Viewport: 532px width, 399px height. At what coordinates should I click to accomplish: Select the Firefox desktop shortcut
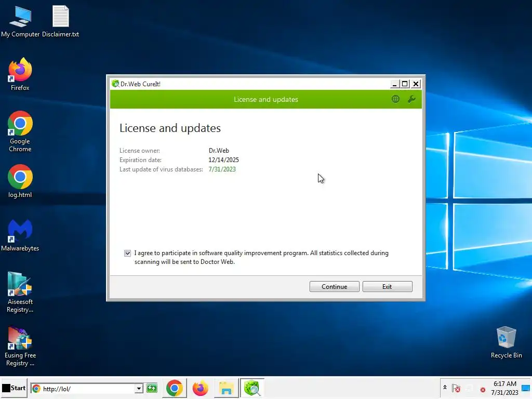(20, 75)
